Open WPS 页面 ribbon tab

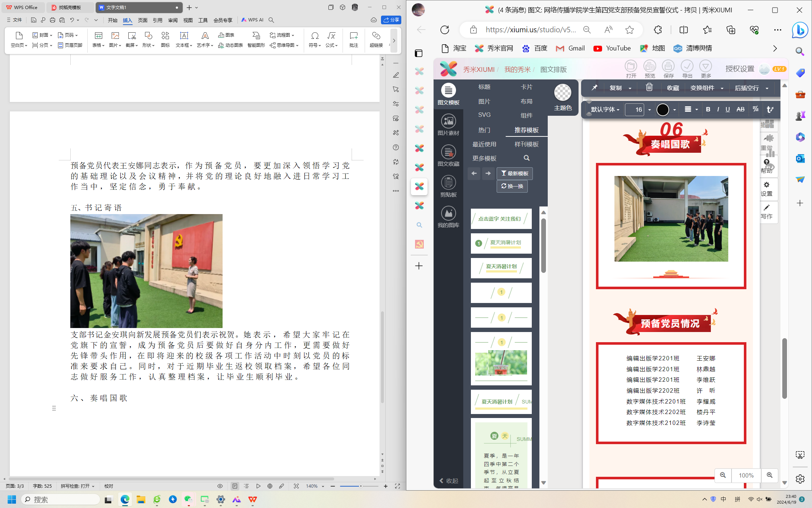pyautogui.click(x=142, y=20)
